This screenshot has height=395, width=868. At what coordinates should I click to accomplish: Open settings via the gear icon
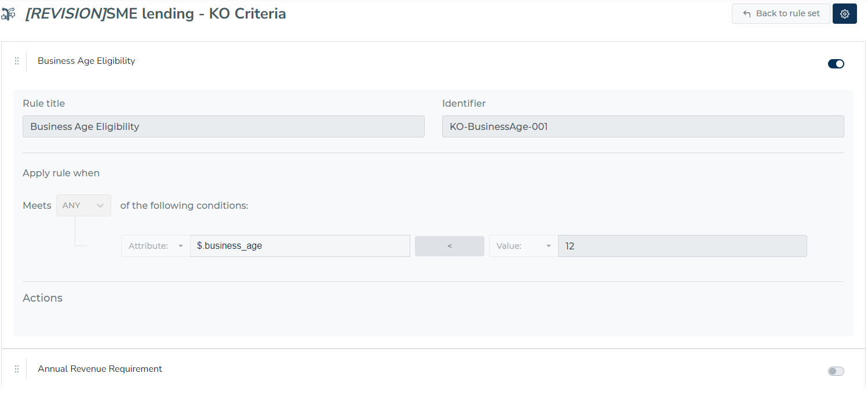(x=844, y=14)
